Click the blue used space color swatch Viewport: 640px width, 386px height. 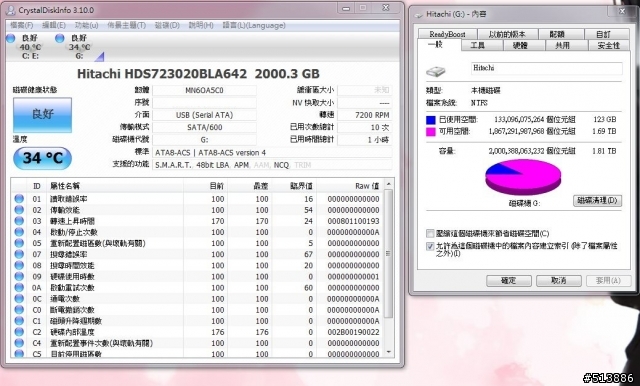(431, 120)
